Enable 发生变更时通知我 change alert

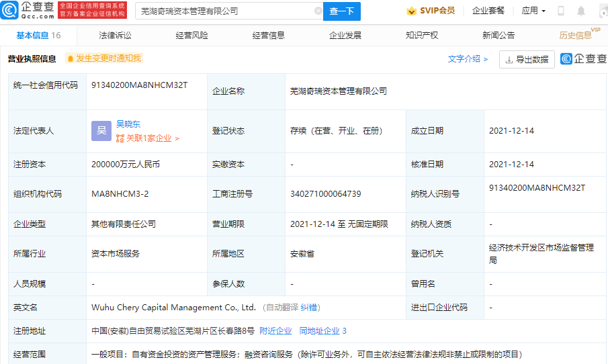pyautogui.click(x=104, y=58)
